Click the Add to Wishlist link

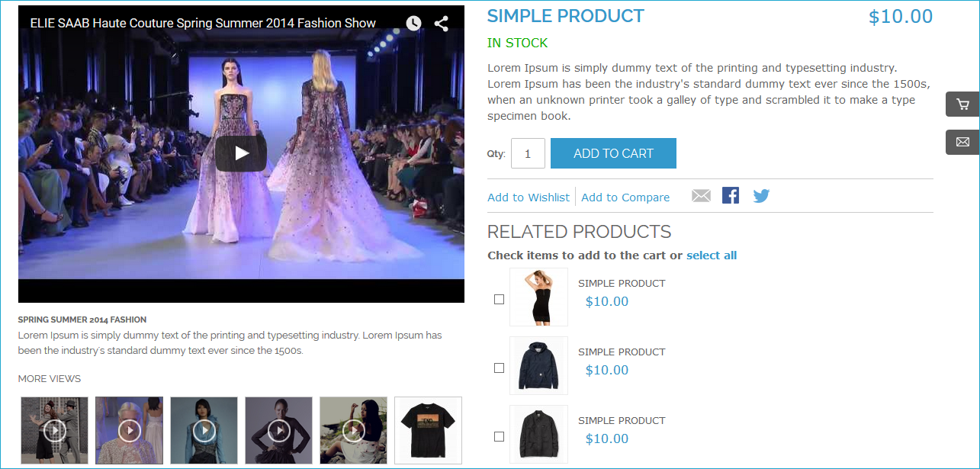point(529,198)
